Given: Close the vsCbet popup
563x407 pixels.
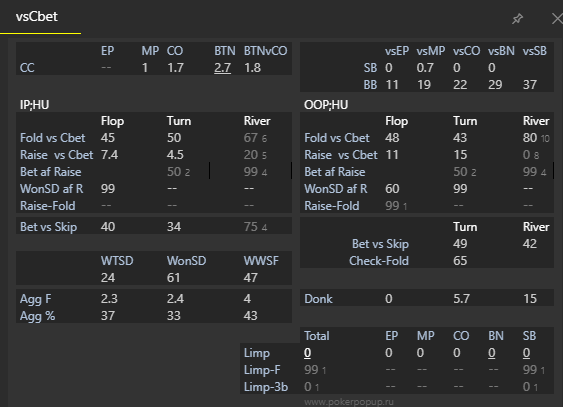Looking at the screenshot, I should [557, 19].
